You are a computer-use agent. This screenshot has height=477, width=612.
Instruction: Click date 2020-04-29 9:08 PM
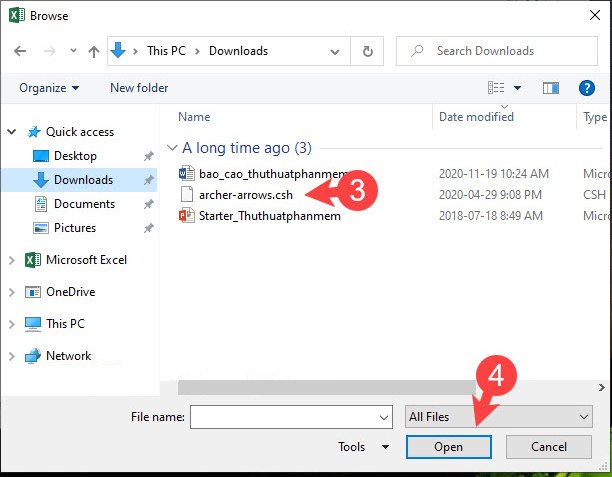pyautogui.click(x=490, y=195)
